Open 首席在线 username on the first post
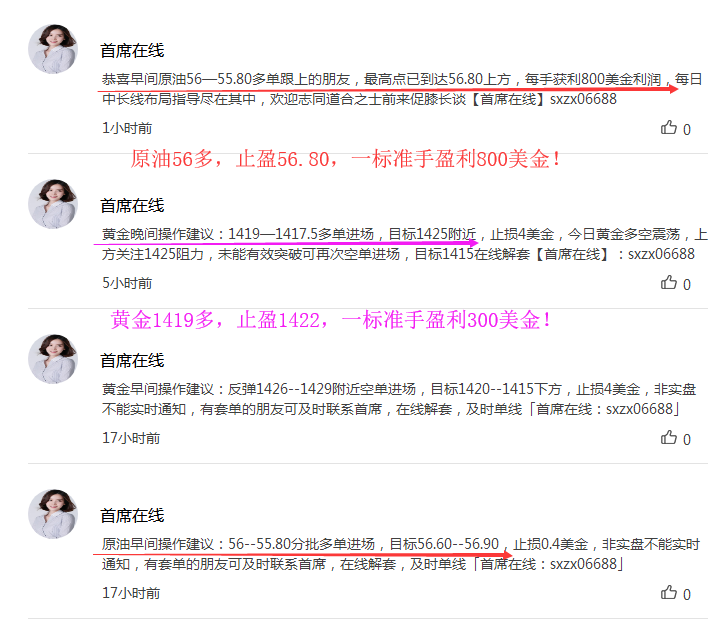 click(x=132, y=51)
